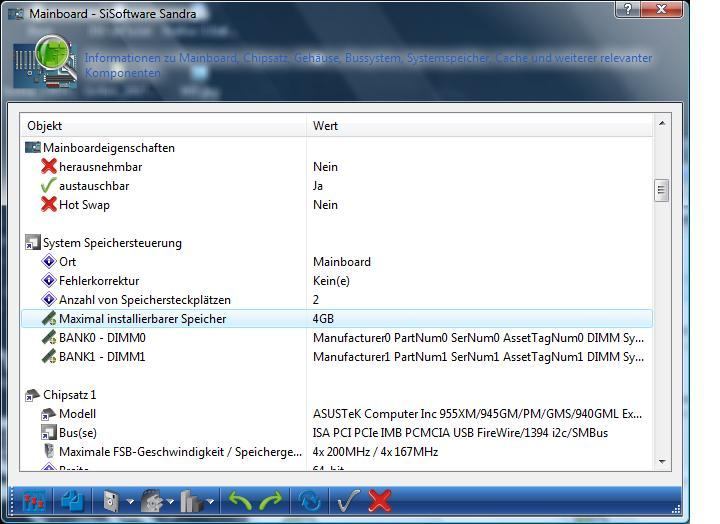720x524 pixels.
Task: Click the 4x 200MHz / 4x 167MHz value
Action: click(x=375, y=452)
